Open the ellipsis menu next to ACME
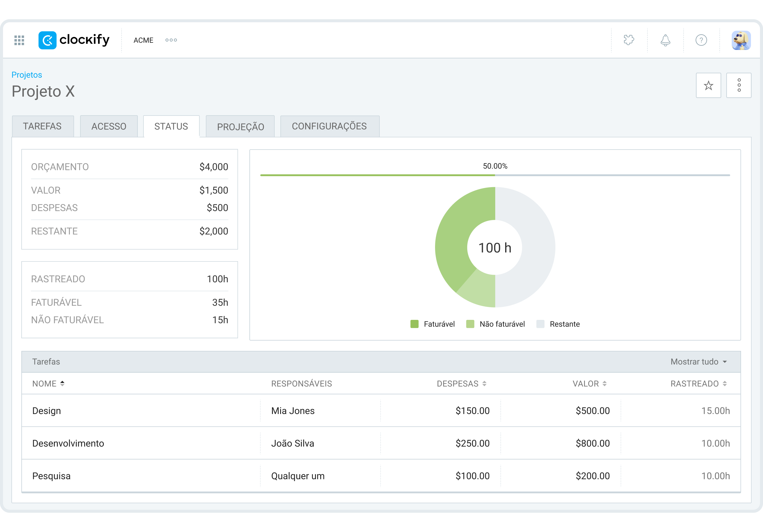Image resolution: width=763 pixels, height=532 pixels. click(x=171, y=40)
